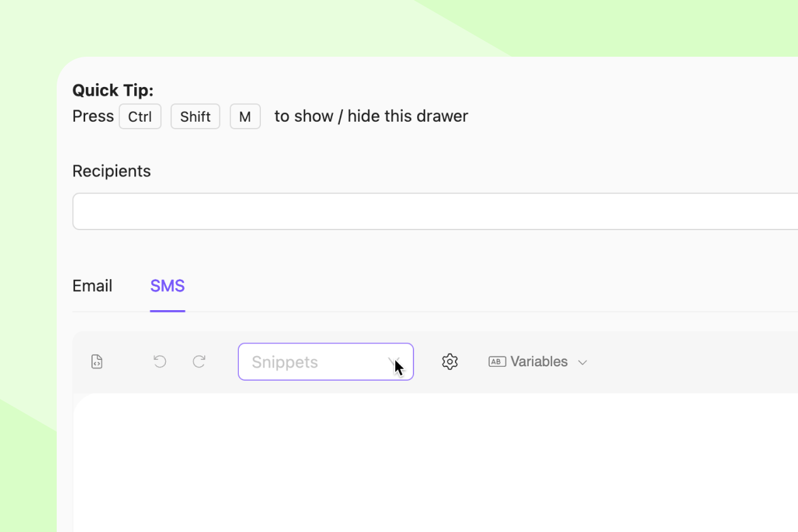This screenshot has height=532, width=798.
Task: Redo the last undone edit
Action: point(199,362)
